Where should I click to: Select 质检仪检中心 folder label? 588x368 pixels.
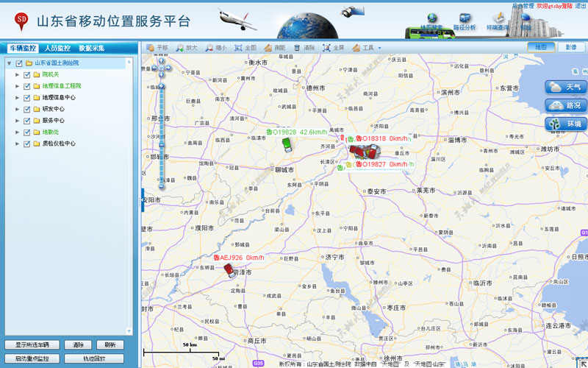tap(59, 144)
